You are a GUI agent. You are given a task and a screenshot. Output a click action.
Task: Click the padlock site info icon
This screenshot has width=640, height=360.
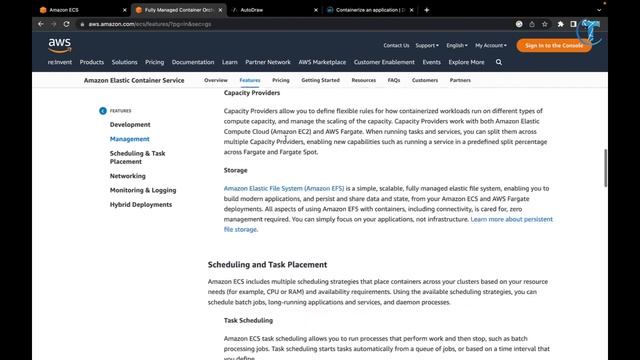[82, 24]
